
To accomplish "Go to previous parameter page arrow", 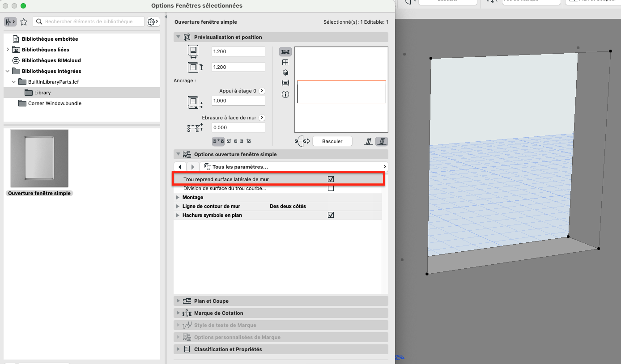I will click(x=180, y=167).
